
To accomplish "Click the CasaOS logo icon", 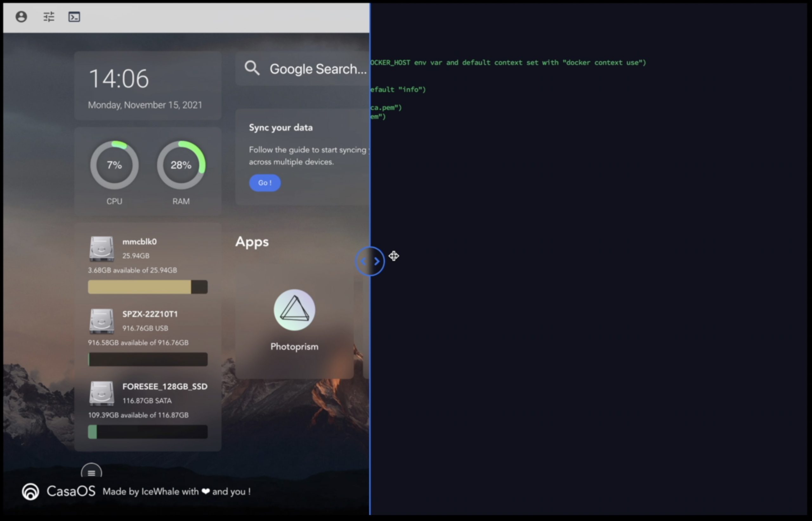I will [30, 491].
